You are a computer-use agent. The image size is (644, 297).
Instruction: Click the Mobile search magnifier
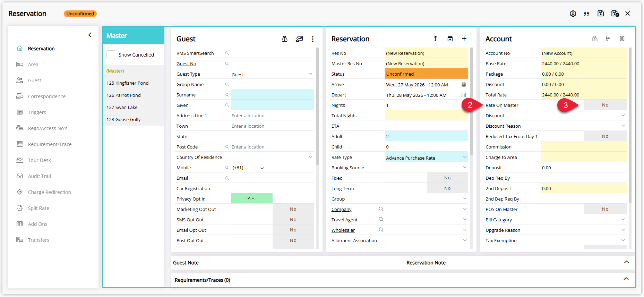[x=227, y=168]
